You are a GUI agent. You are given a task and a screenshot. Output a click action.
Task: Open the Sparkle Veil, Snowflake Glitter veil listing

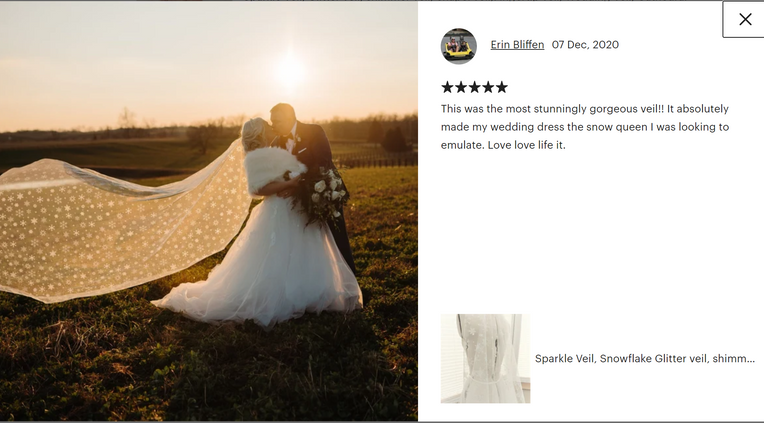point(645,359)
